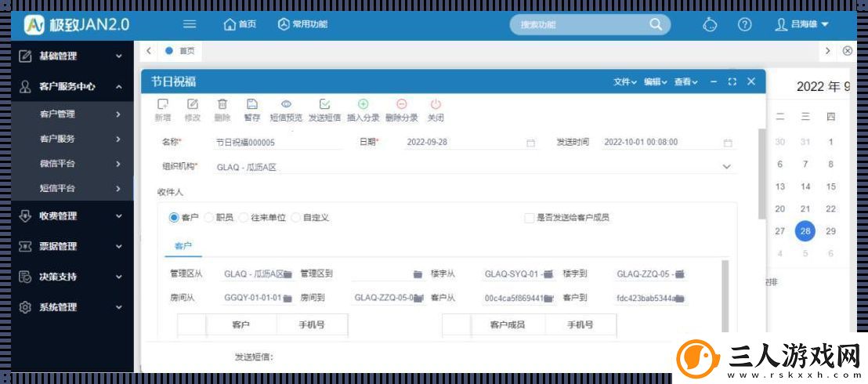Go to 首页 home in top bar
The image size is (868, 384).
point(240,24)
